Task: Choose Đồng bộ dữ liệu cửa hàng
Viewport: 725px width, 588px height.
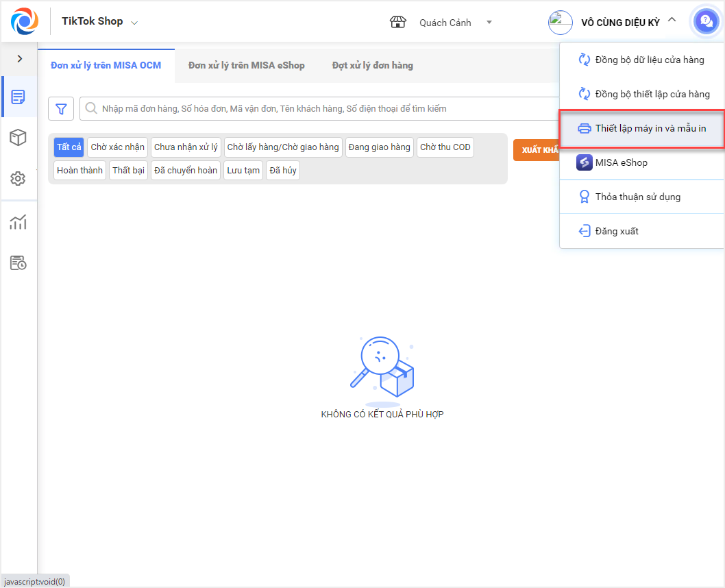Action: coord(641,60)
